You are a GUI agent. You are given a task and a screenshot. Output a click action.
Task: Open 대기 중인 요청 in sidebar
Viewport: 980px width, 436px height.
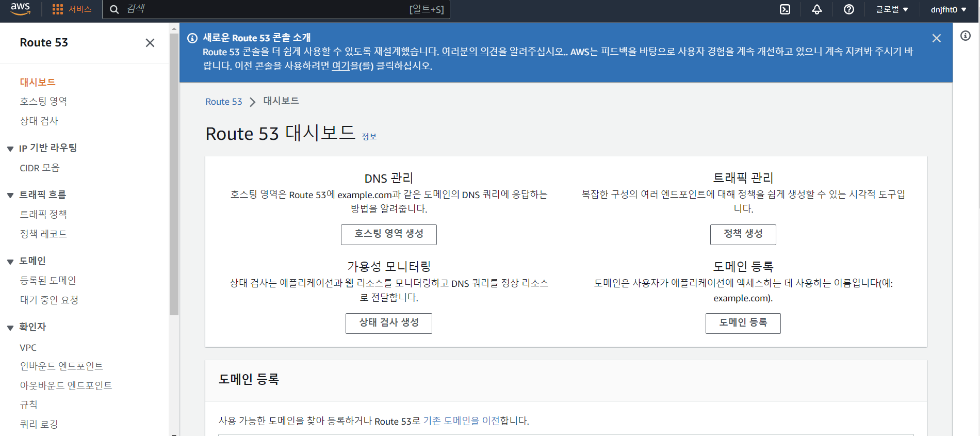pyautogui.click(x=50, y=300)
